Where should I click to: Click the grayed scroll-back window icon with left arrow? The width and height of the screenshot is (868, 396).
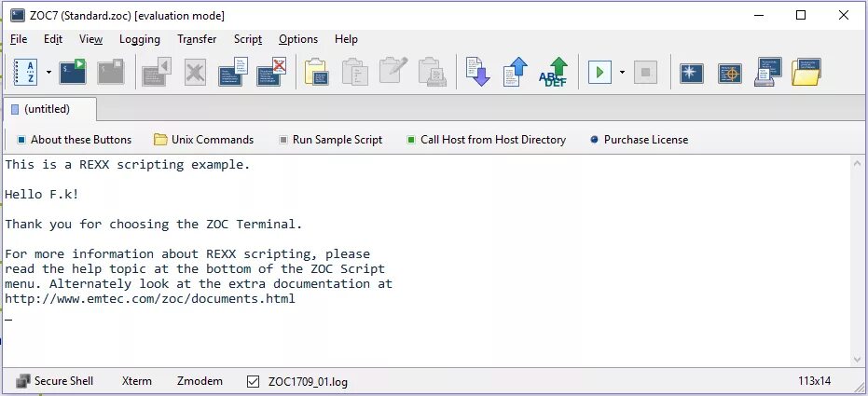click(x=157, y=72)
